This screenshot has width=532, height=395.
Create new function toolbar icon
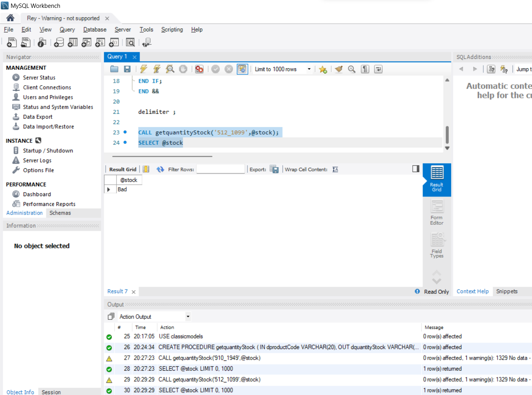pyautogui.click(x=114, y=42)
